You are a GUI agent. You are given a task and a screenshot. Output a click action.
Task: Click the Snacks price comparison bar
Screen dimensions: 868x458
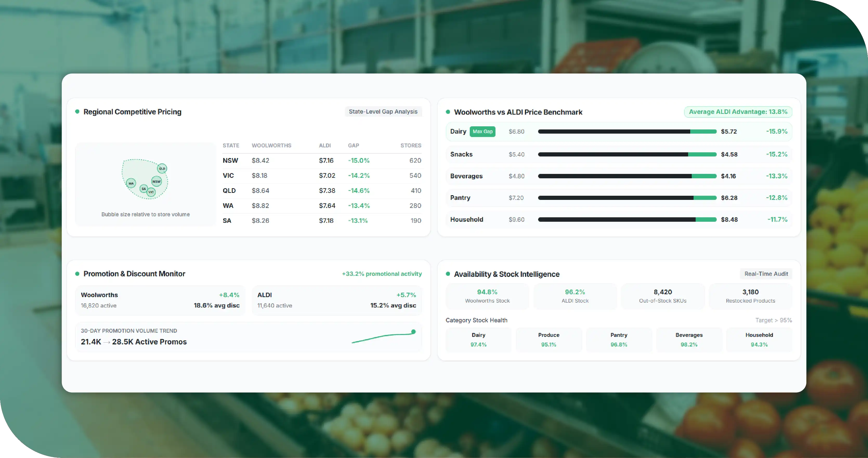tap(627, 154)
